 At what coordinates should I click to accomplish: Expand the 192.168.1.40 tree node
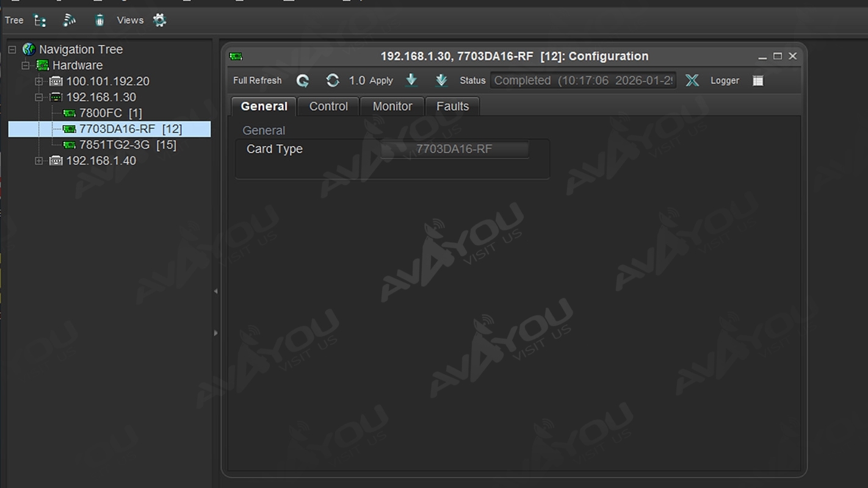[39, 161]
